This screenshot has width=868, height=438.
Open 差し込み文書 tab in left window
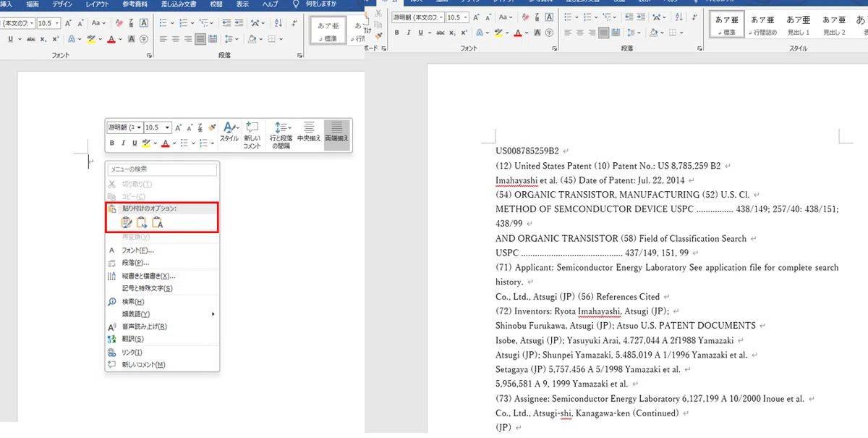point(179,4)
